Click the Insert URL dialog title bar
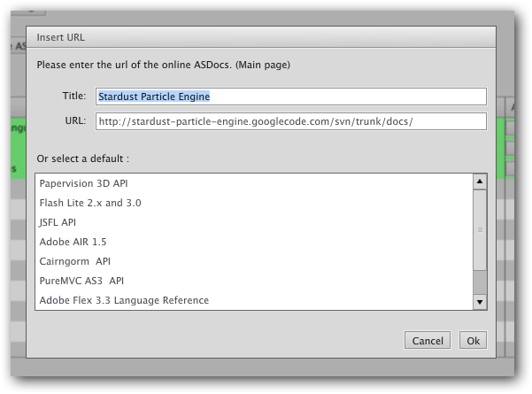The height and width of the screenshot is (394, 532). click(261, 37)
